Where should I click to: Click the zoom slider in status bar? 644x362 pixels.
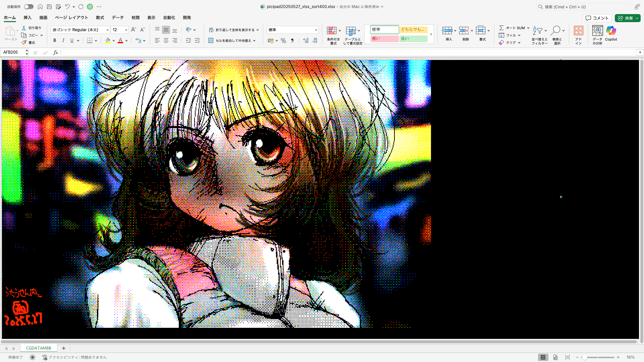click(x=585, y=357)
